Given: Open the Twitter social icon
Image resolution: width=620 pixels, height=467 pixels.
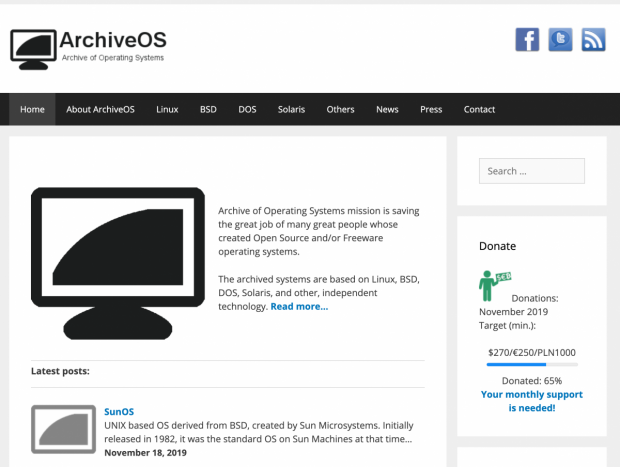Looking at the screenshot, I should coord(560,40).
